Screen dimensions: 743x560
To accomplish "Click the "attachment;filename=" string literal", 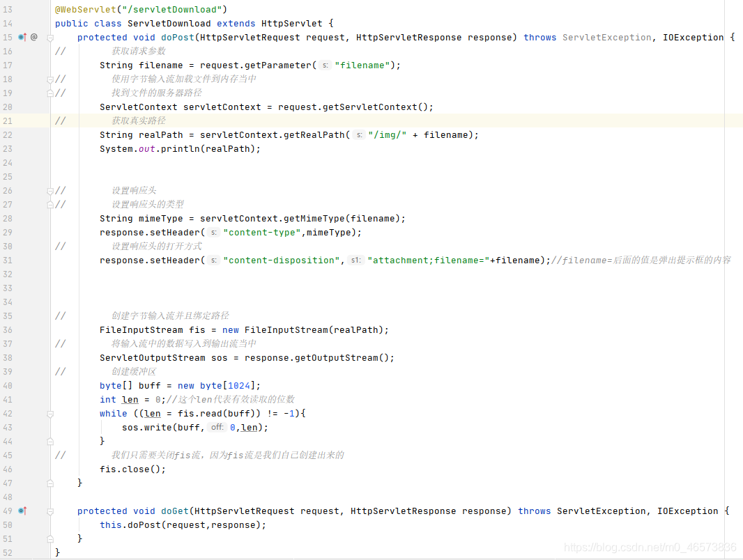I will coord(429,260).
